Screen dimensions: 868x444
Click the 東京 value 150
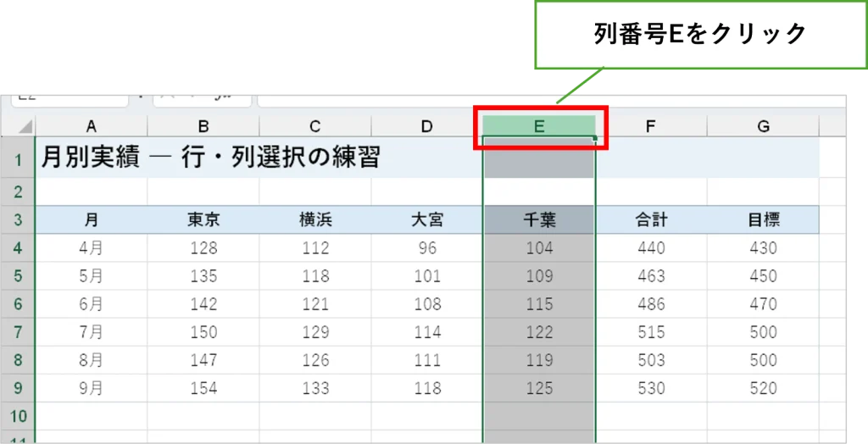coord(203,331)
